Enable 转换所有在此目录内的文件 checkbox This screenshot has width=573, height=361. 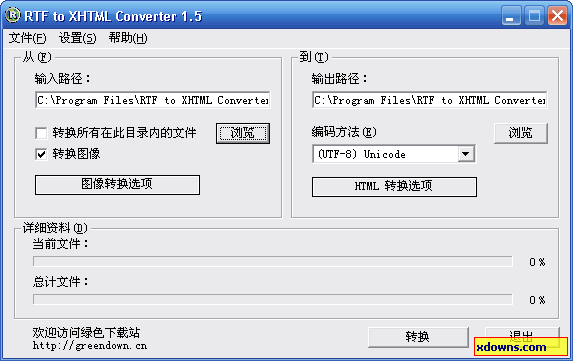(41, 133)
